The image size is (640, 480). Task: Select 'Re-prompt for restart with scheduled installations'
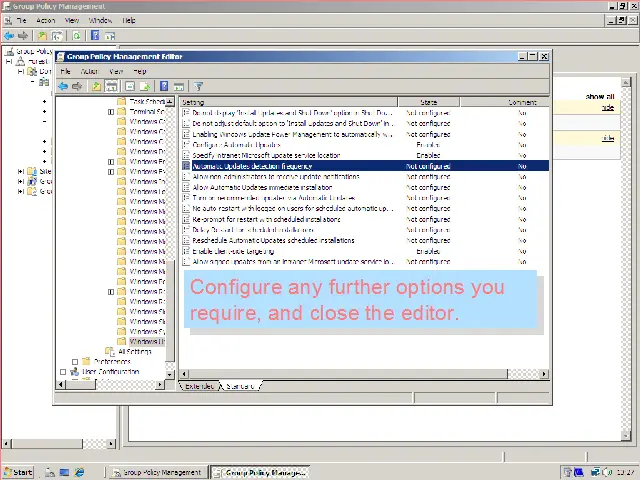267,219
